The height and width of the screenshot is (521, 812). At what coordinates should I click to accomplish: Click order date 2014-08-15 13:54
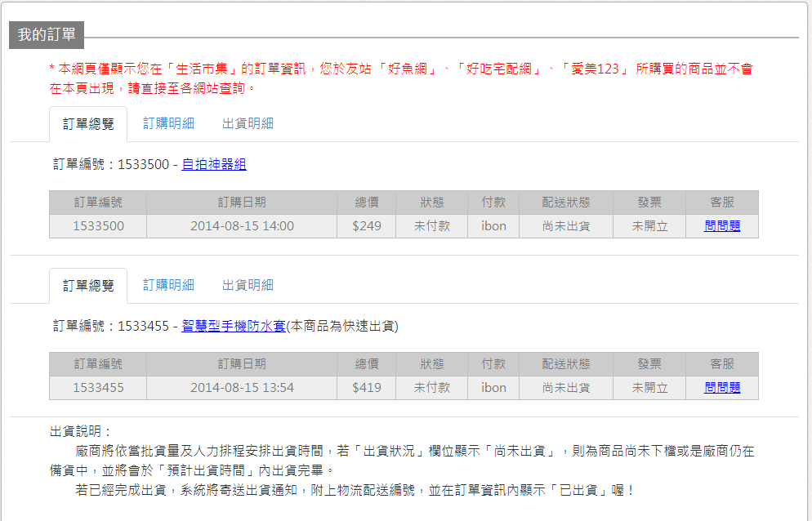click(242, 388)
